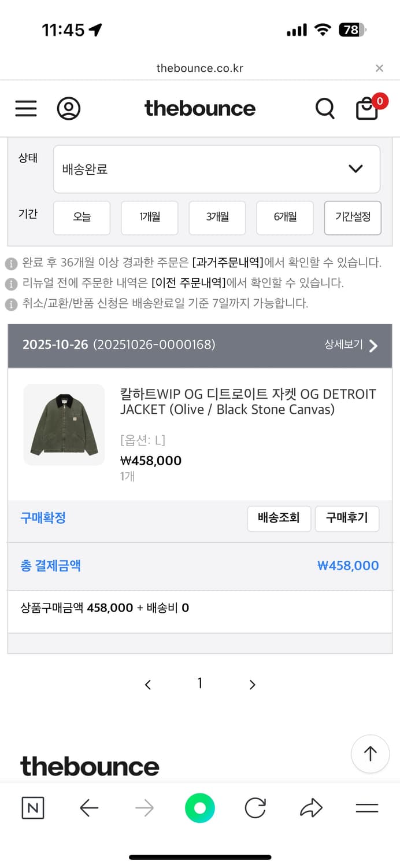This screenshot has height=868, width=400.
Task: Open the 배송완료 status dropdown
Action: coord(217,168)
